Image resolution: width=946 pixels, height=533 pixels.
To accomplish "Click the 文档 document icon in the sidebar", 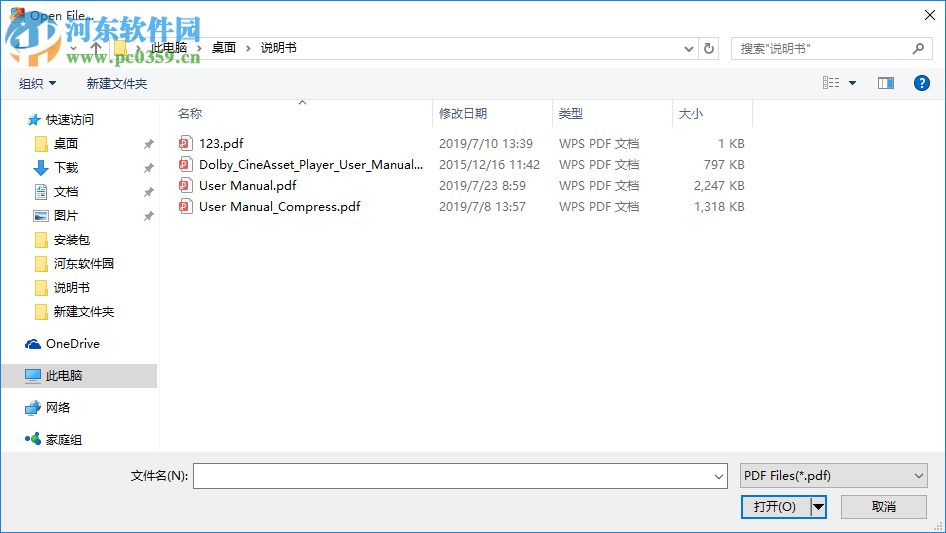I will click(x=40, y=191).
